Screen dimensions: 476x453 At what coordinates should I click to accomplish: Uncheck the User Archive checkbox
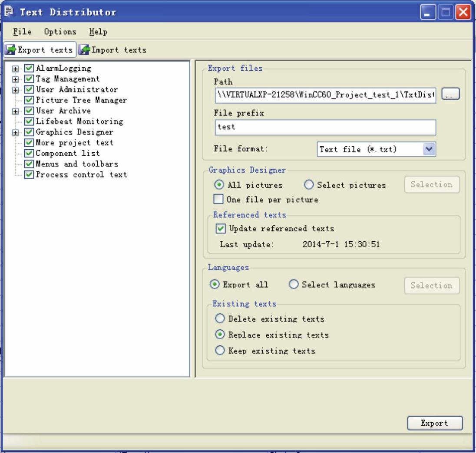tap(29, 111)
